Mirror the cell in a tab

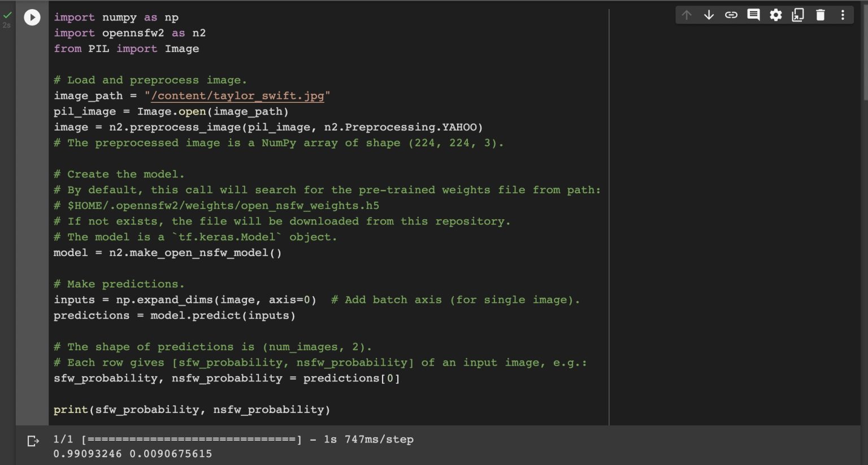798,15
